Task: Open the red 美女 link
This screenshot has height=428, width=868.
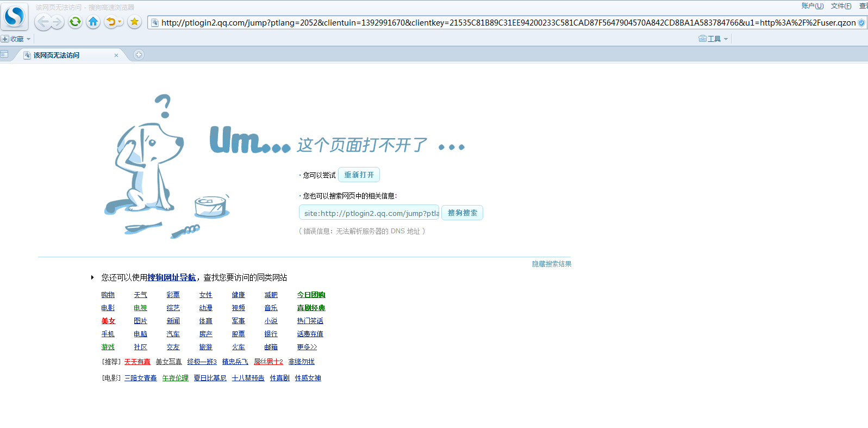Action: pyautogui.click(x=108, y=321)
